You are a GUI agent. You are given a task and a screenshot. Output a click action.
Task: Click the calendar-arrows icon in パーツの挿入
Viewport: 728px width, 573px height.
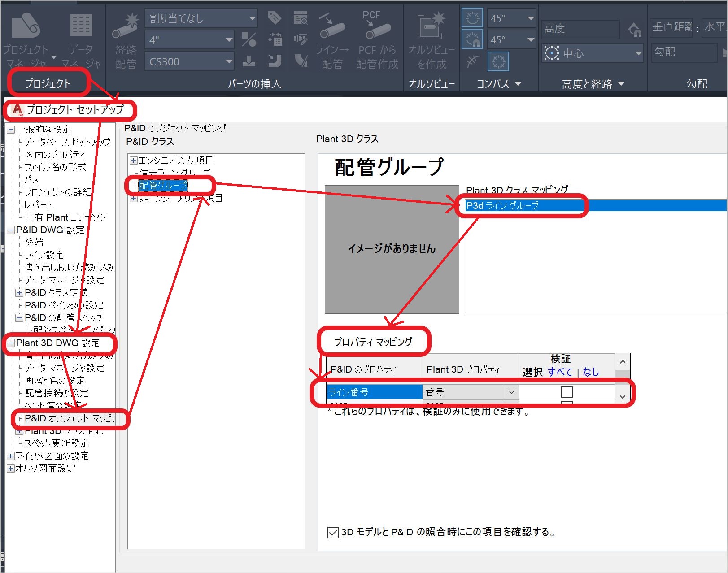coord(275,39)
